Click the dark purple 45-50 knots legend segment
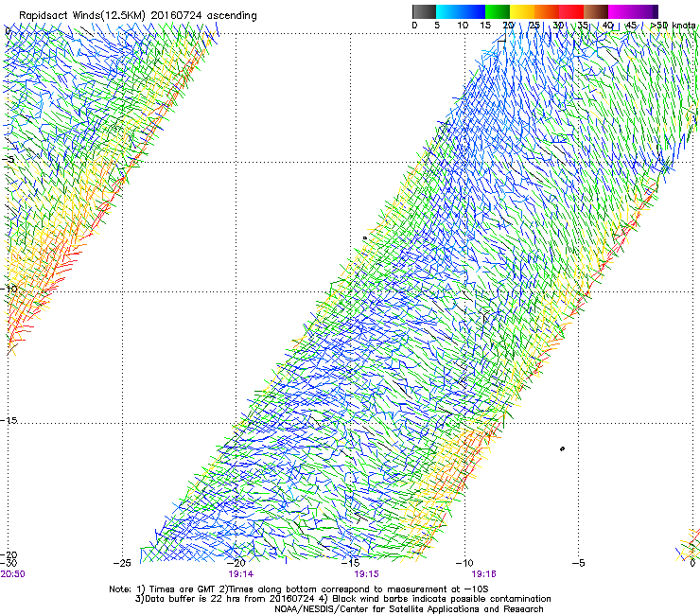The width and height of the screenshot is (700, 615). pyautogui.click(x=645, y=11)
